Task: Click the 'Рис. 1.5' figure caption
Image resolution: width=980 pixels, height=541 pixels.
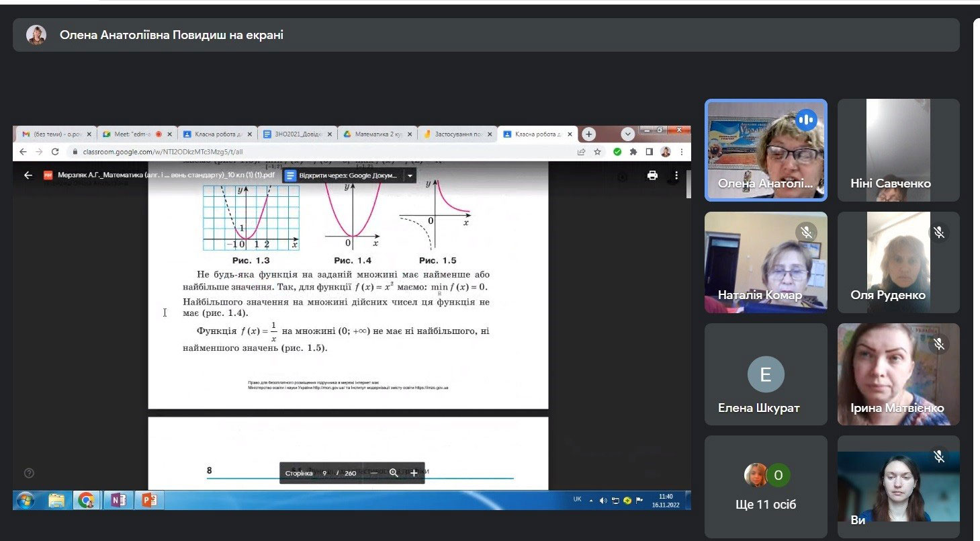Action: click(437, 260)
